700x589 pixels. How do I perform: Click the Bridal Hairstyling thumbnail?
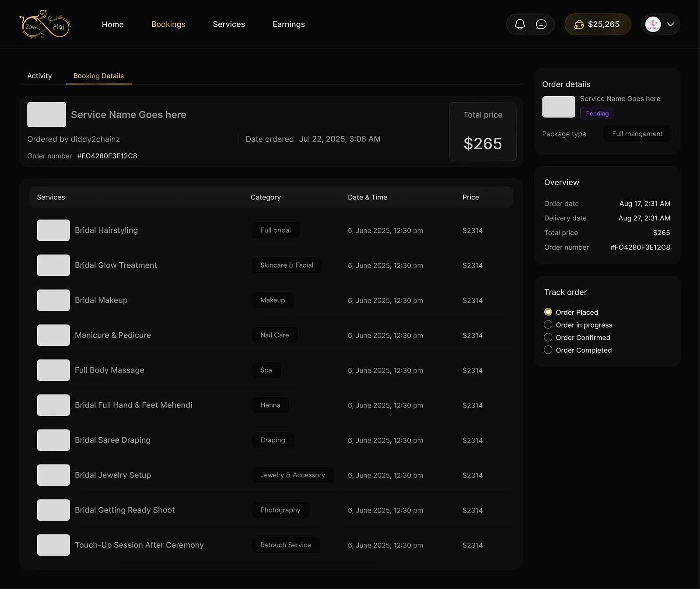pos(53,230)
